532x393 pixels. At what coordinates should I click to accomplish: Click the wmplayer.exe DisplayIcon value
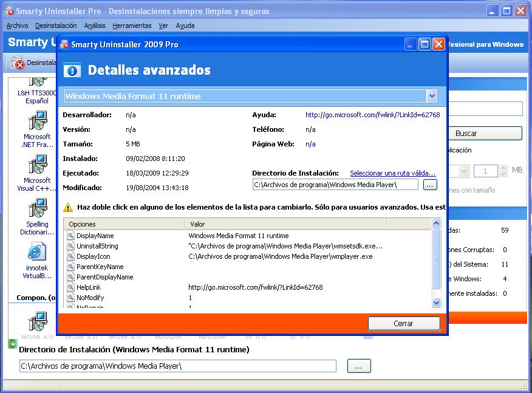tap(280, 256)
